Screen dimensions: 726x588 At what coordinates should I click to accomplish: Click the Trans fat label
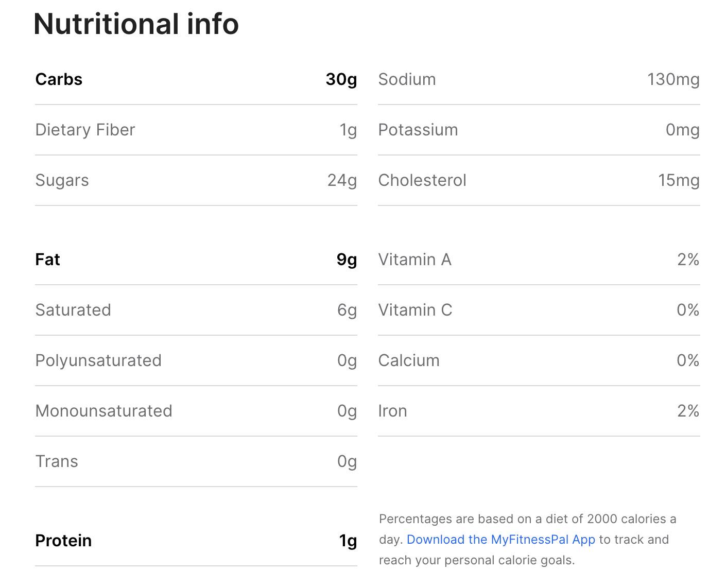tap(57, 461)
